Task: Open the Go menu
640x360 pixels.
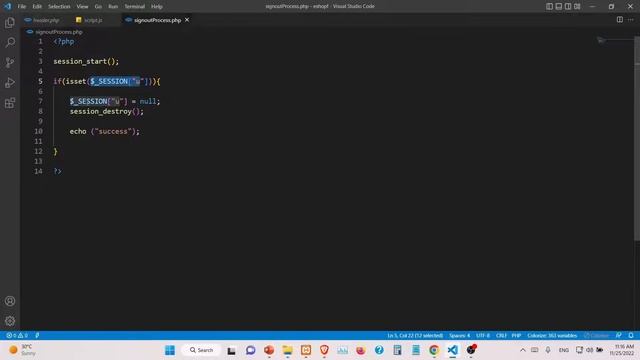Action: click(98, 7)
